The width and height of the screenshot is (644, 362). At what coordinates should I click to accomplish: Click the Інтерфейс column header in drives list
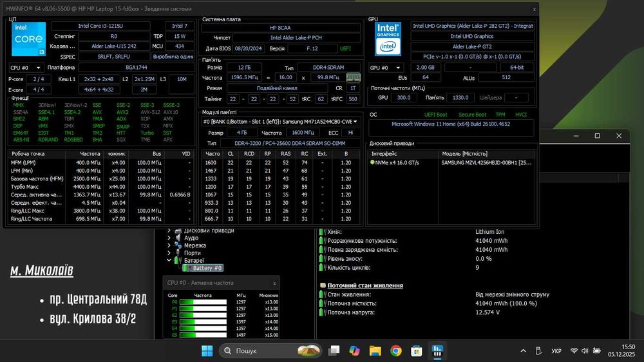[403, 154]
